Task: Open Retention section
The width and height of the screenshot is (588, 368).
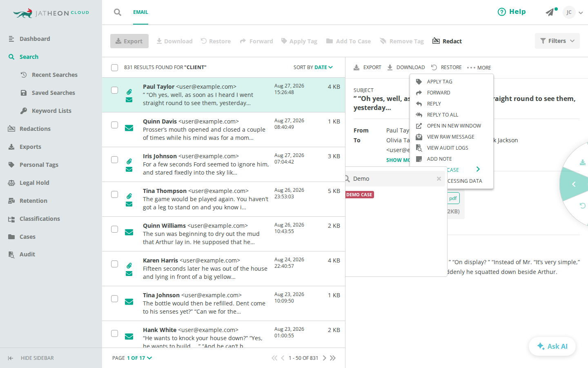Action: click(x=33, y=201)
